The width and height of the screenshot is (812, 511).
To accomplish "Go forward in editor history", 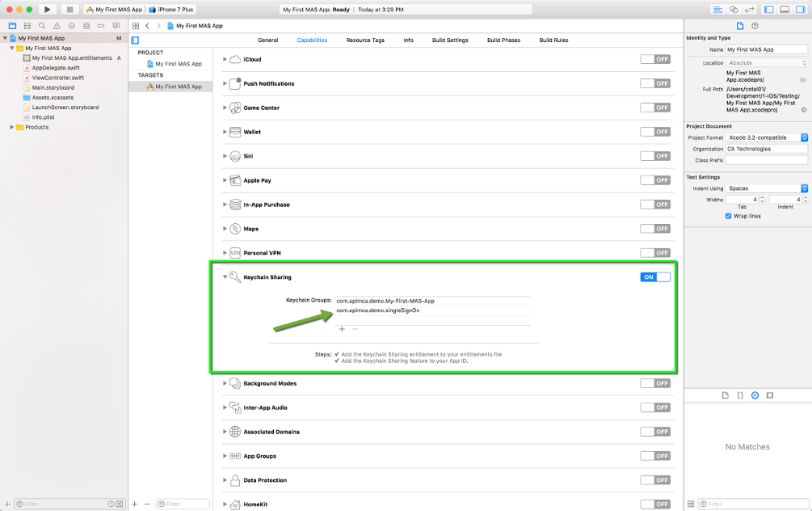I will pos(158,25).
